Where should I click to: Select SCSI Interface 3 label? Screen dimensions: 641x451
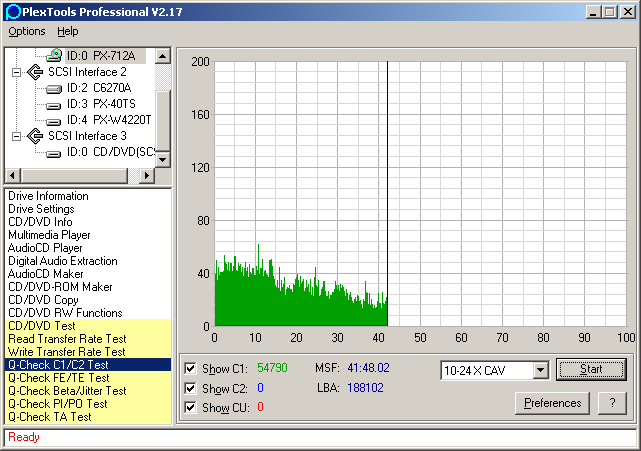coord(87,136)
